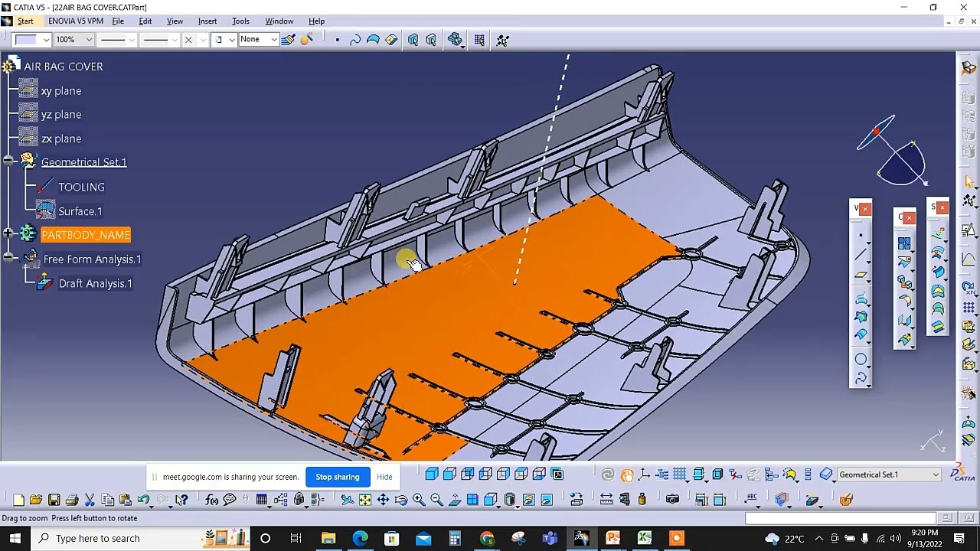980x551 pixels.
Task: Click the New document icon
Action: point(18,500)
